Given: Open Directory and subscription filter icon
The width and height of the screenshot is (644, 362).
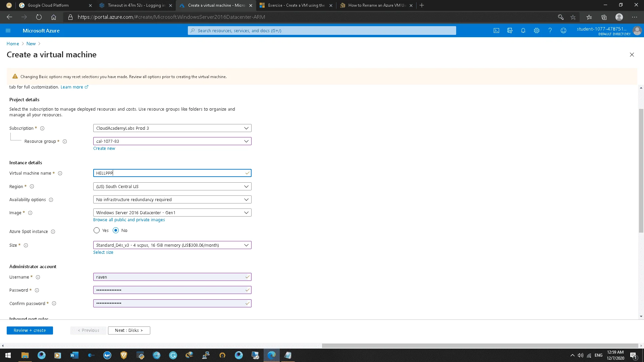Looking at the screenshot, I should 510,31.
